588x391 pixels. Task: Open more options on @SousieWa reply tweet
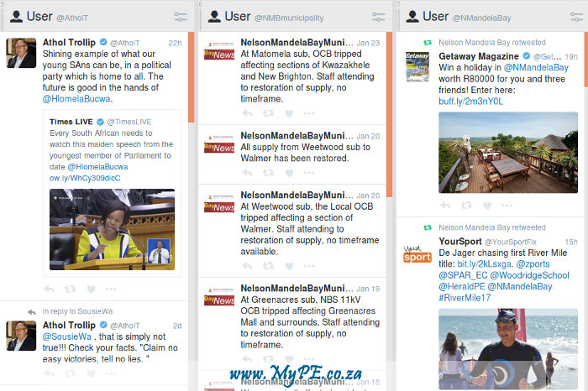(111, 373)
